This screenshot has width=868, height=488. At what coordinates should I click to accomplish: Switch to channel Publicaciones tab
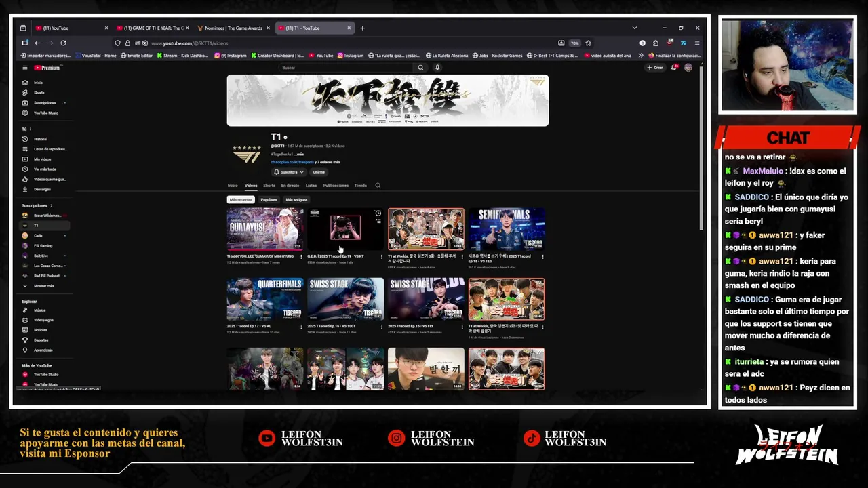coord(336,186)
